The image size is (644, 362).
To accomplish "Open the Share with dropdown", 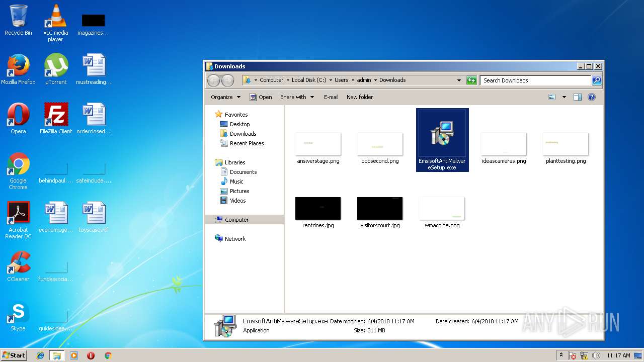I will coord(297,97).
